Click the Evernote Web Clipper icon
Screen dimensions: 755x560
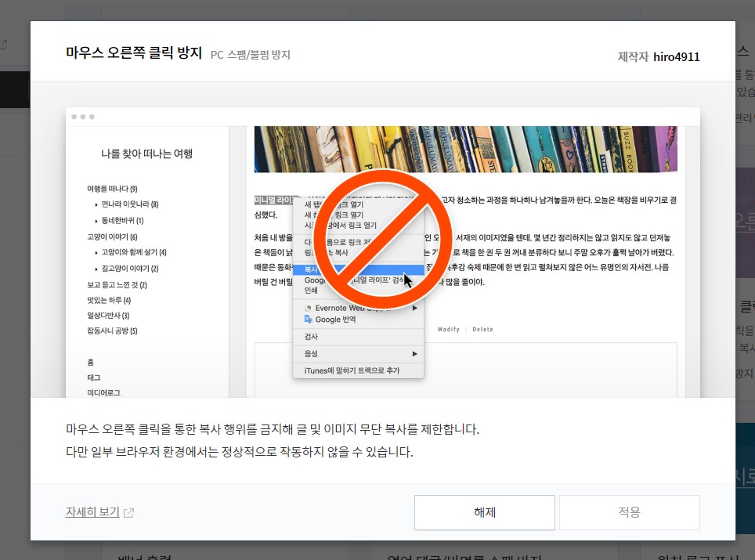coord(310,307)
